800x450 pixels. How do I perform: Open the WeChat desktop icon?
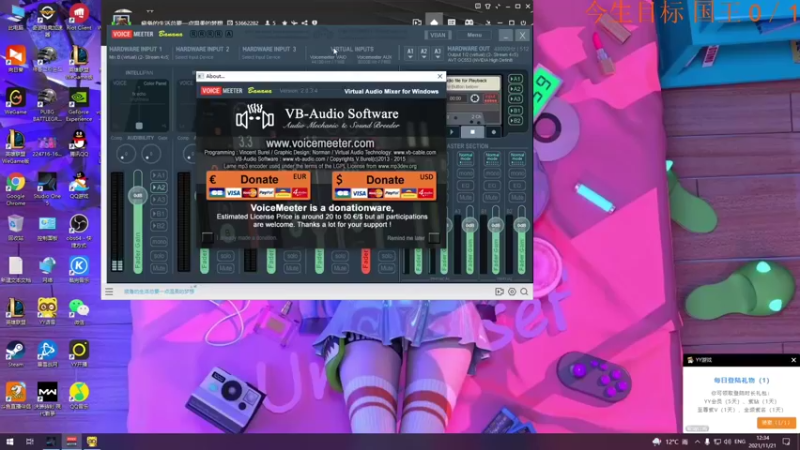click(79, 311)
